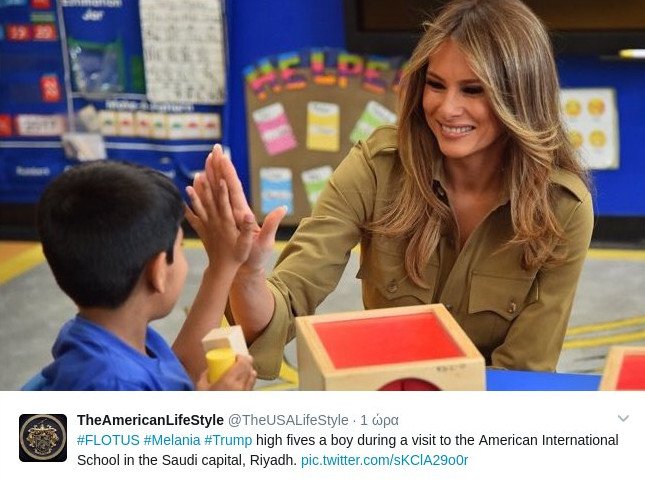
Task: Open the pic.twitter.com/sKClA29o0r link
Action: [x=384, y=460]
